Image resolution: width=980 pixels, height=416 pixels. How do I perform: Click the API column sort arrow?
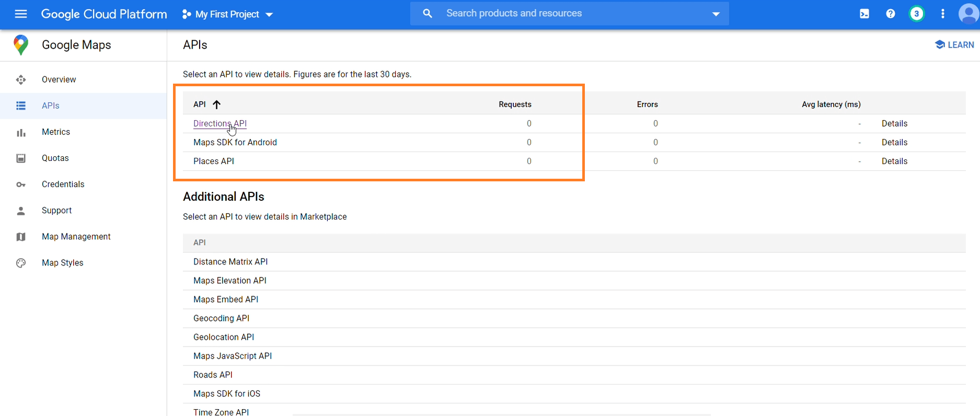(x=217, y=105)
